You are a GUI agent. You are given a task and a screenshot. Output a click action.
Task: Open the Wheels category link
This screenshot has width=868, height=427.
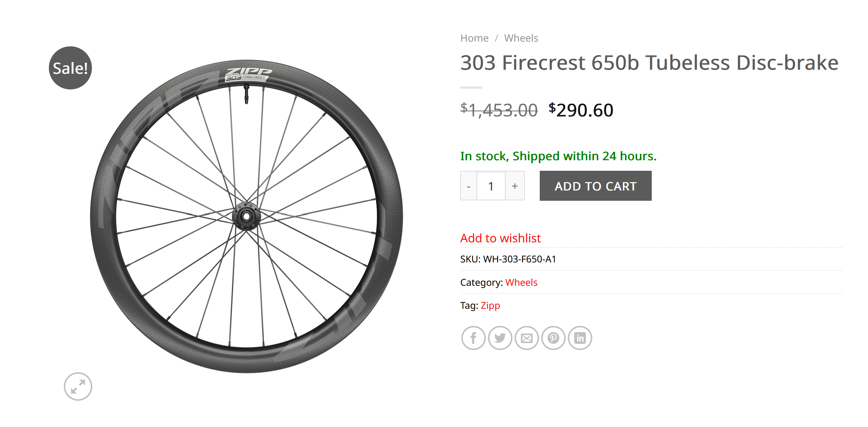521,282
